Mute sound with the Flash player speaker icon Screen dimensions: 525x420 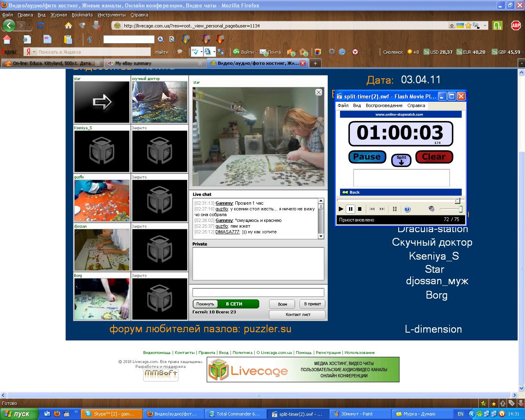click(x=431, y=209)
